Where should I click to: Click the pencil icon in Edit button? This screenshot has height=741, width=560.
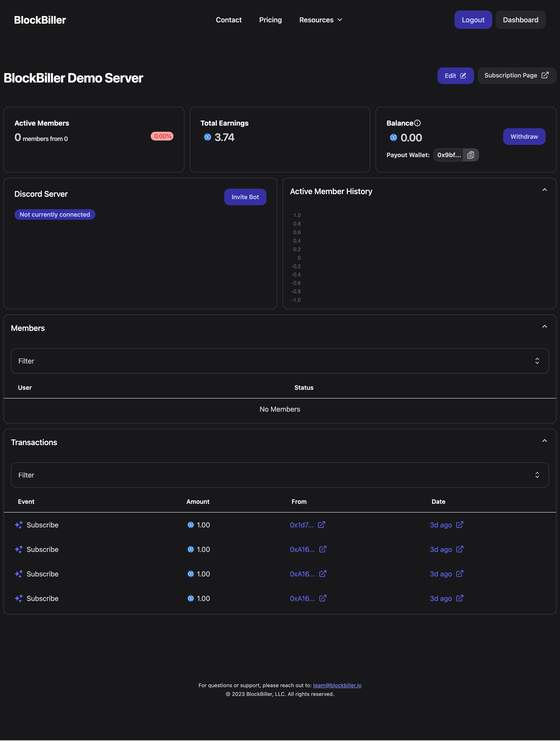(463, 76)
